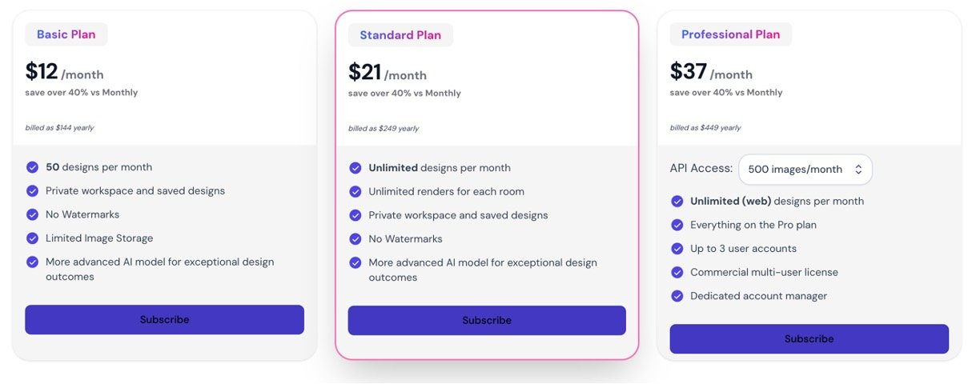Image resolution: width=980 pixels, height=384 pixels.
Task: Click checkmark next to 'Up to 3 user accounts'
Action: 677,249
